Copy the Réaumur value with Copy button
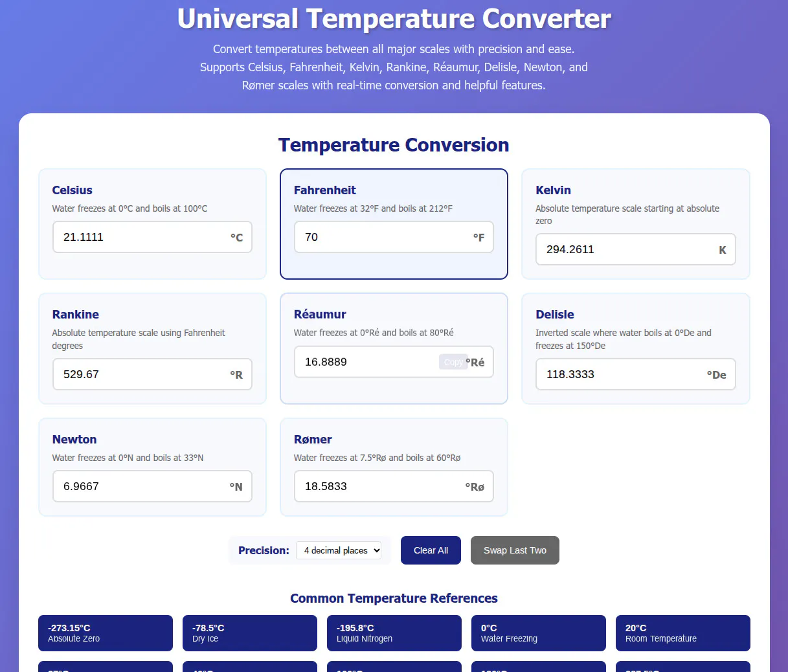The width and height of the screenshot is (788, 672). point(453,362)
